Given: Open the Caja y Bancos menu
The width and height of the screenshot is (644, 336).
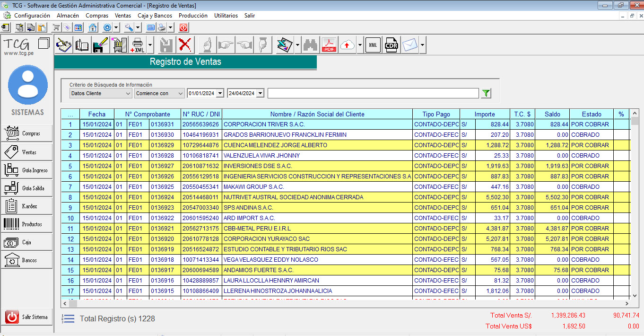Looking at the screenshot, I should [155, 16].
